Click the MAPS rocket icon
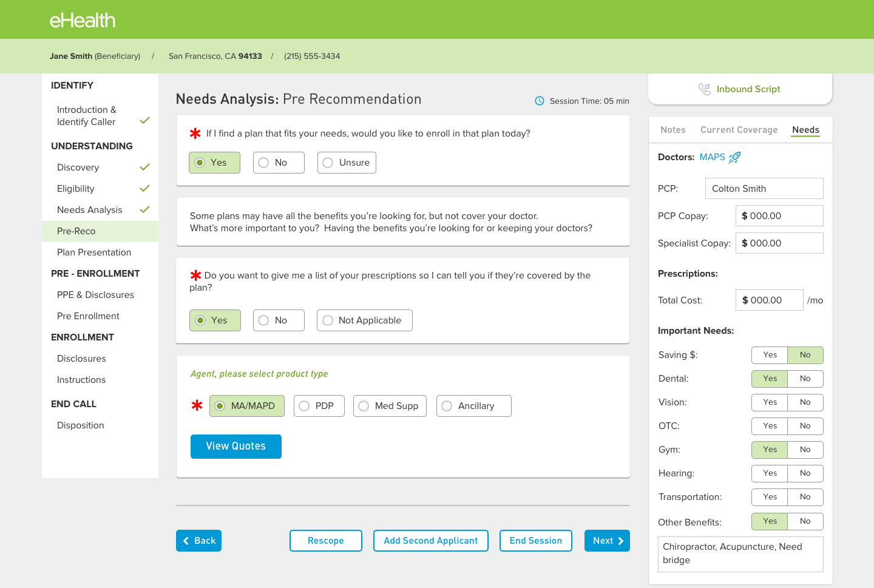The image size is (874, 588). (x=734, y=157)
